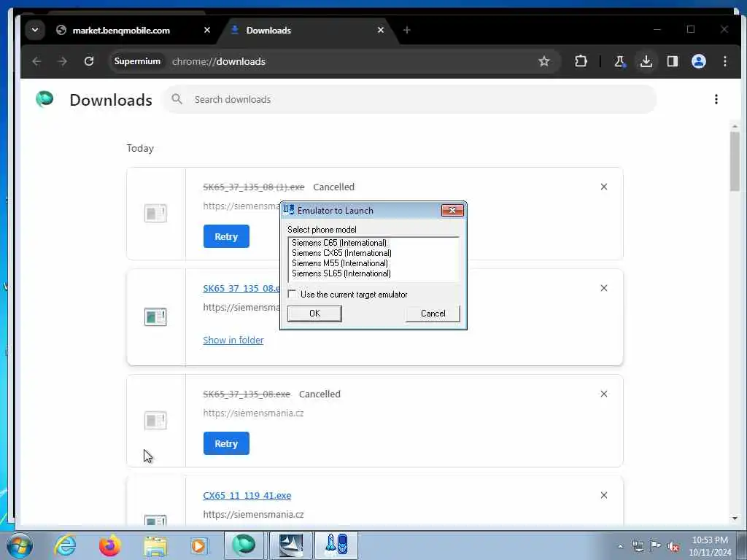This screenshot has height=560, width=747.
Task: Retry the SK65_37_135_08 (1).exe download
Action: click(x=226, y=236)
